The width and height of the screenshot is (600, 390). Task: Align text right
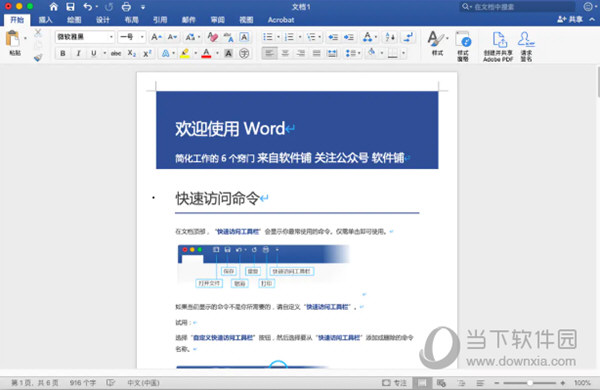coord(301,53)
